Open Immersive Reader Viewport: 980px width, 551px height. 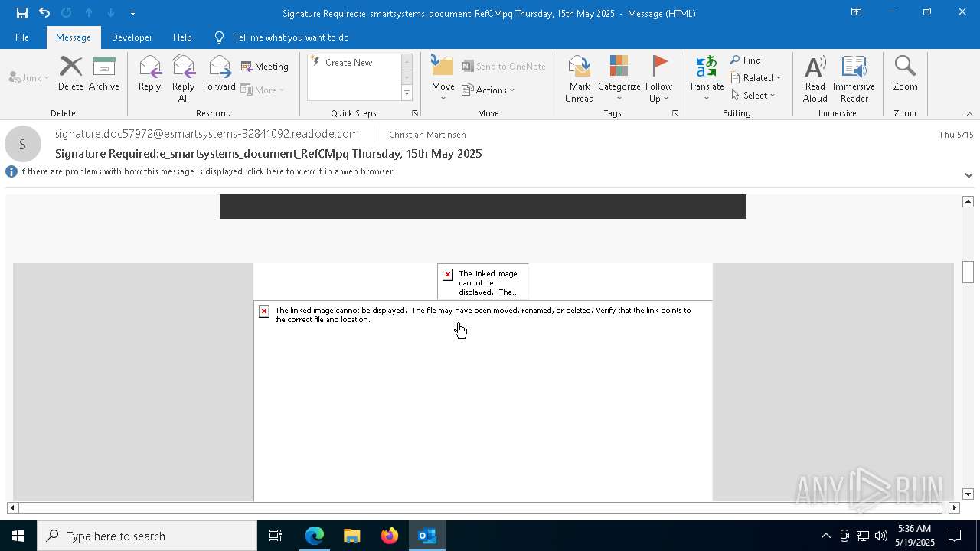pos(854,78)
